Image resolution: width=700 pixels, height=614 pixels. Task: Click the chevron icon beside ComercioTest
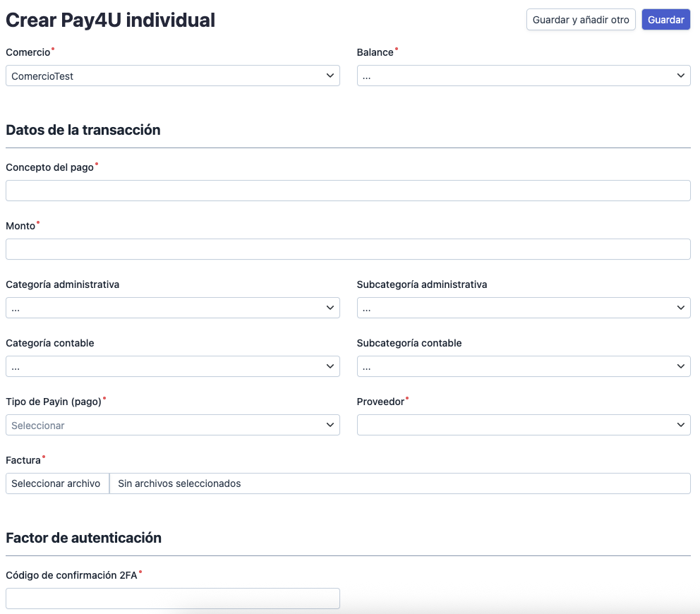(x=330, y=76)
